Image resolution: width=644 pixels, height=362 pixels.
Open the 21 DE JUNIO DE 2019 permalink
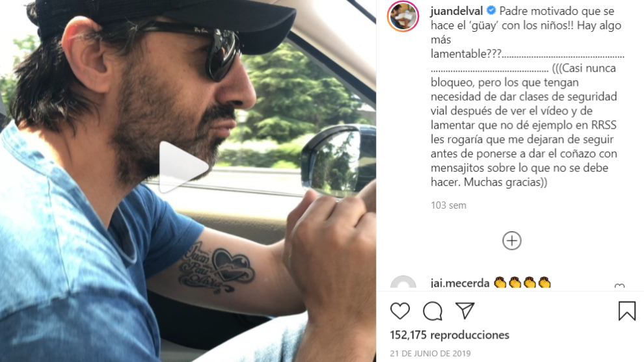(430, 354)
